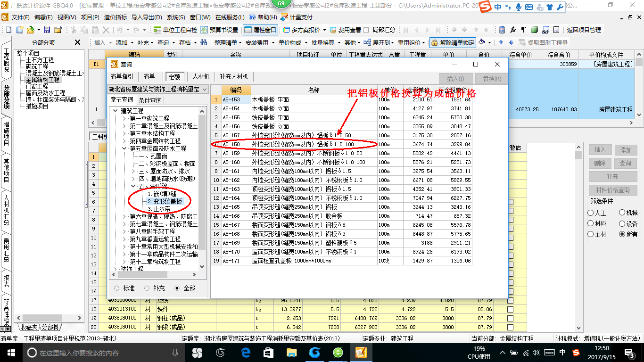Open the 添加 dropdown menu
Image resolution: width=644 pixels, height=362 pixels.
(124, 42)
